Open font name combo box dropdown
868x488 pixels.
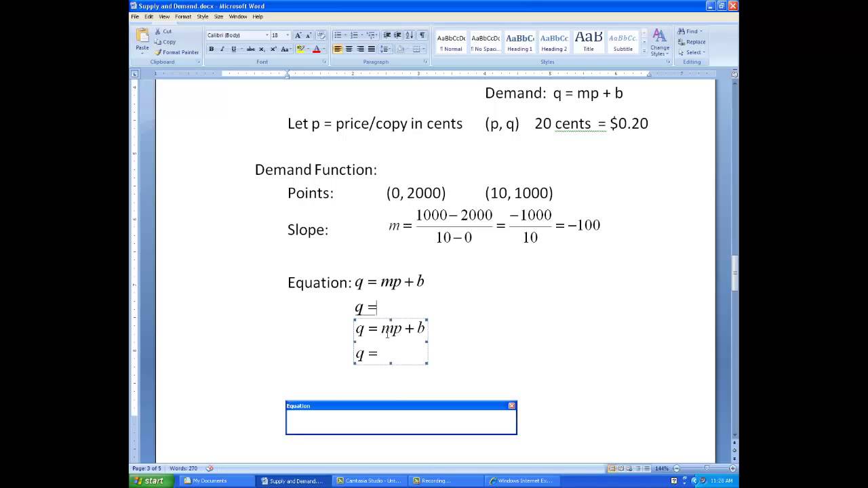pos(267,35)
